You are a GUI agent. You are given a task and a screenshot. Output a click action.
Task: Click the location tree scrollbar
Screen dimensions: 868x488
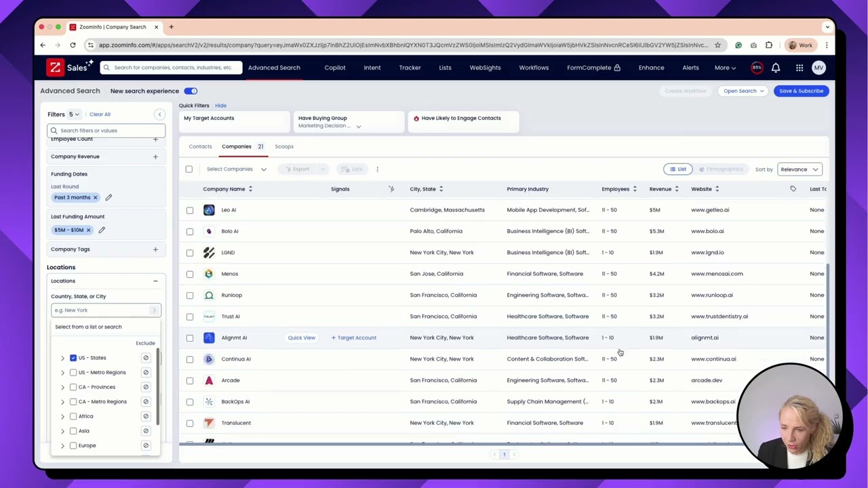point(159,387)
